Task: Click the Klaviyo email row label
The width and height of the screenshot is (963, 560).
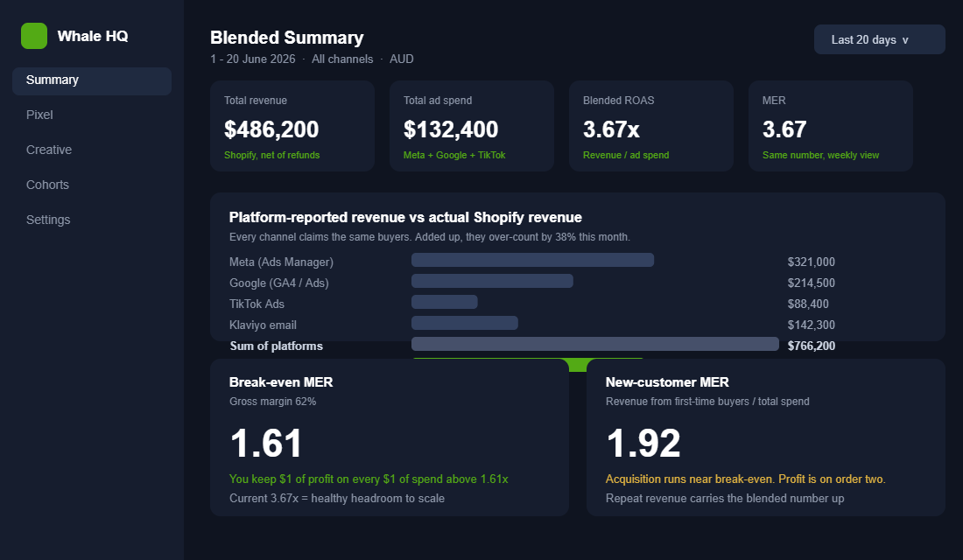Action: pos(263,325)
